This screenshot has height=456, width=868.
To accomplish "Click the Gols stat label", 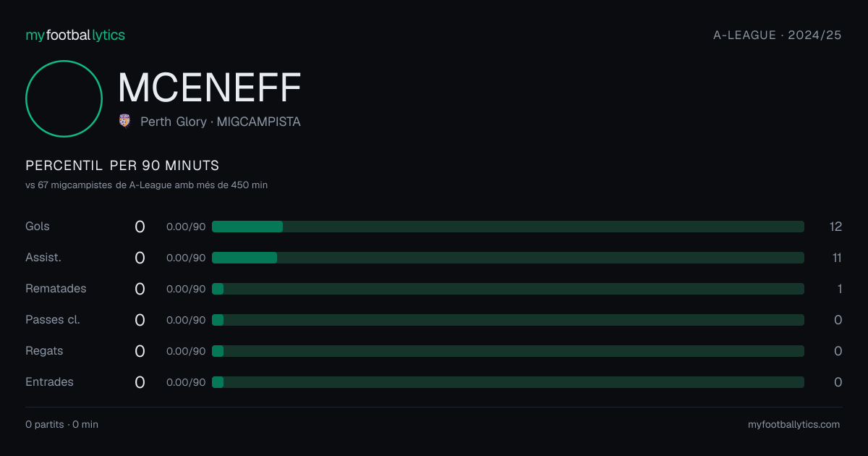I will (x=38, y=227).
